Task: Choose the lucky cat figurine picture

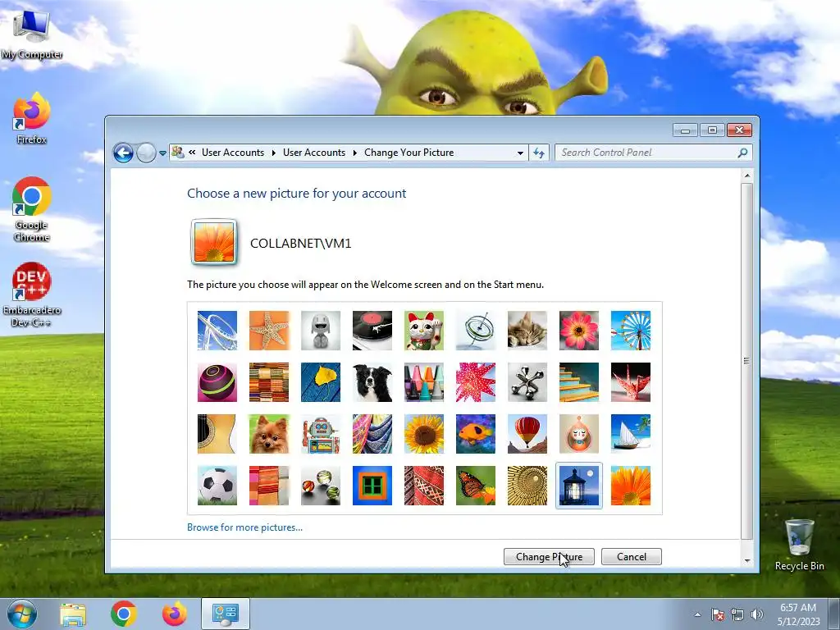Action: [424, 331]
